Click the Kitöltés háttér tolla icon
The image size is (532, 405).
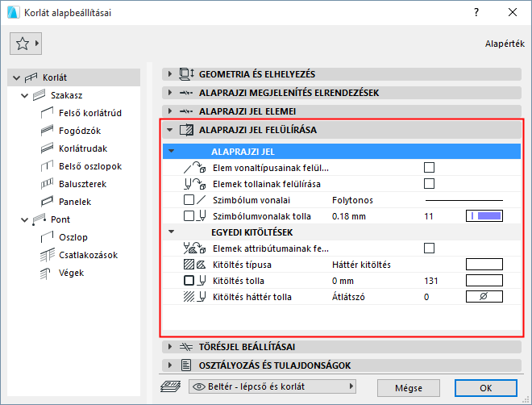tap(195, 297)
